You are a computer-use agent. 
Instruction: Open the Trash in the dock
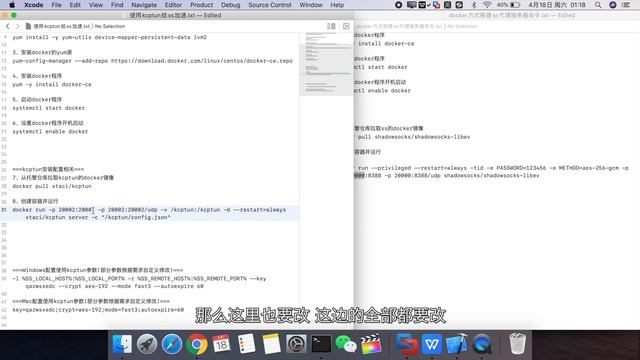[x=518, y=344]
